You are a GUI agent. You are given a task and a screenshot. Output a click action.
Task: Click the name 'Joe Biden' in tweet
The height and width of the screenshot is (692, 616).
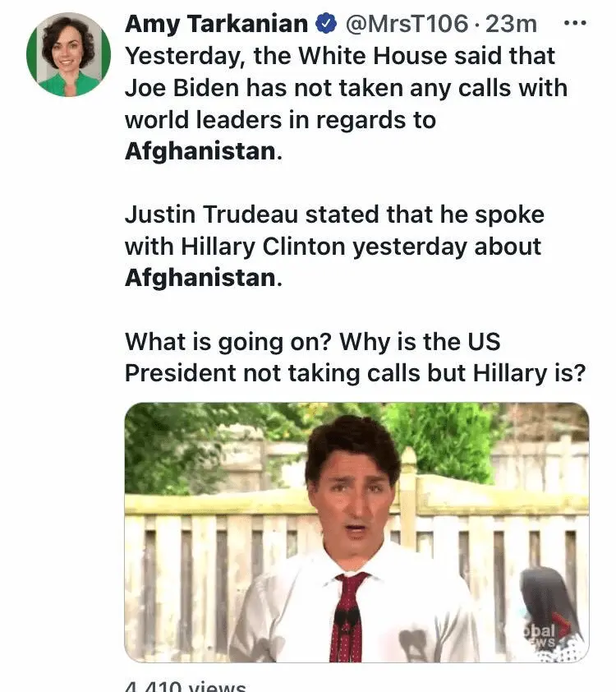click(x=182, y=88)
